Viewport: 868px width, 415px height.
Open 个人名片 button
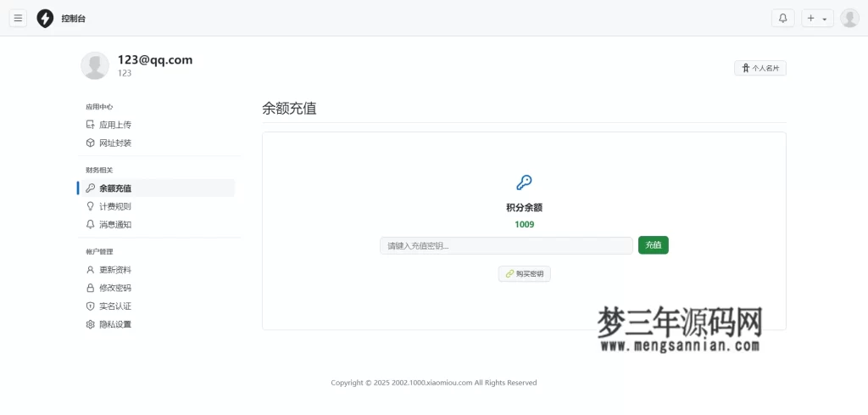pyautogui.click(x=760, y=68)
